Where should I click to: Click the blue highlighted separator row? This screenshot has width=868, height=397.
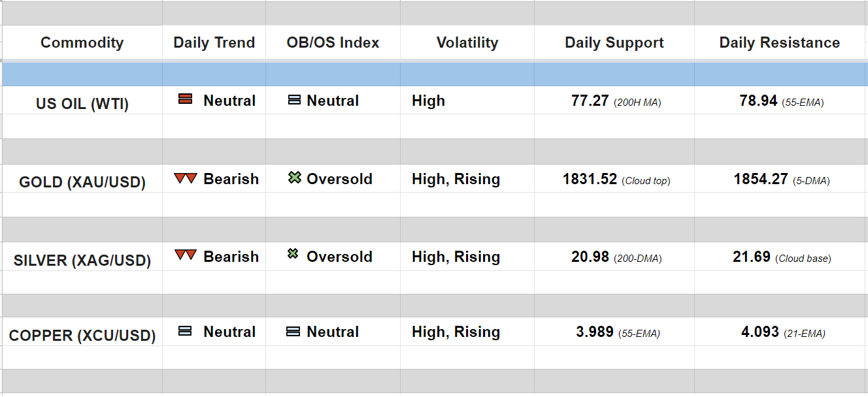[x=434, y=74]
